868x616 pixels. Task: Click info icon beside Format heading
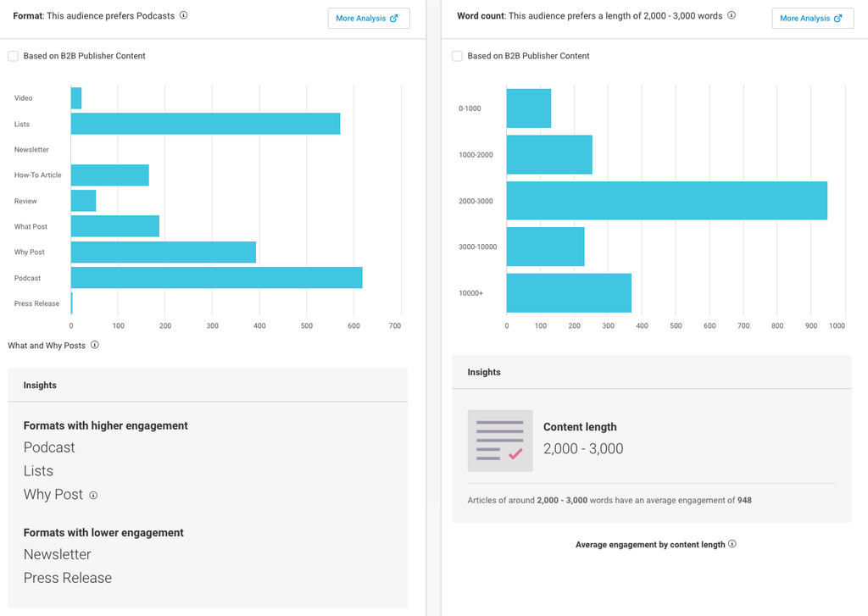click(184, 15)
